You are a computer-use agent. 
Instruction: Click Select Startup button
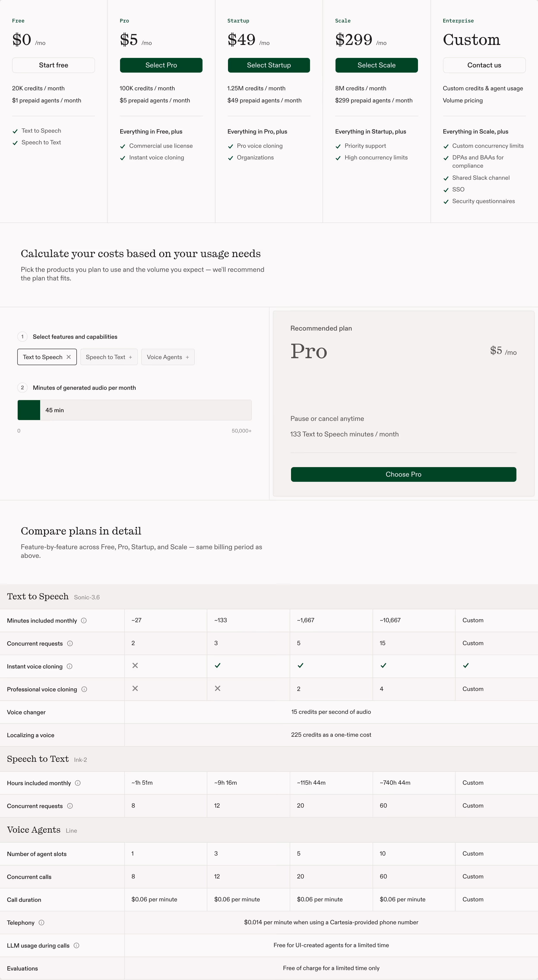coord(269,65)
